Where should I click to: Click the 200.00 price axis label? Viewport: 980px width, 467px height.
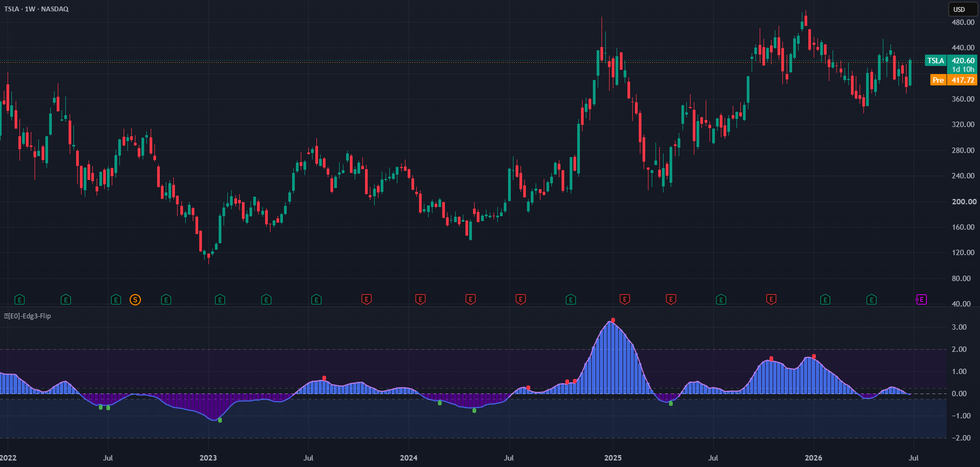point(963,202)
